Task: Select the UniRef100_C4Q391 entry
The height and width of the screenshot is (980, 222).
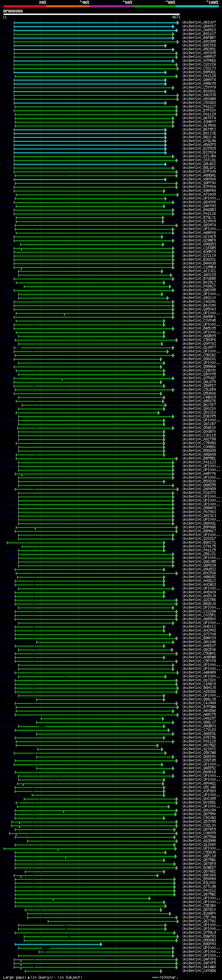Action: click(199, 301)
